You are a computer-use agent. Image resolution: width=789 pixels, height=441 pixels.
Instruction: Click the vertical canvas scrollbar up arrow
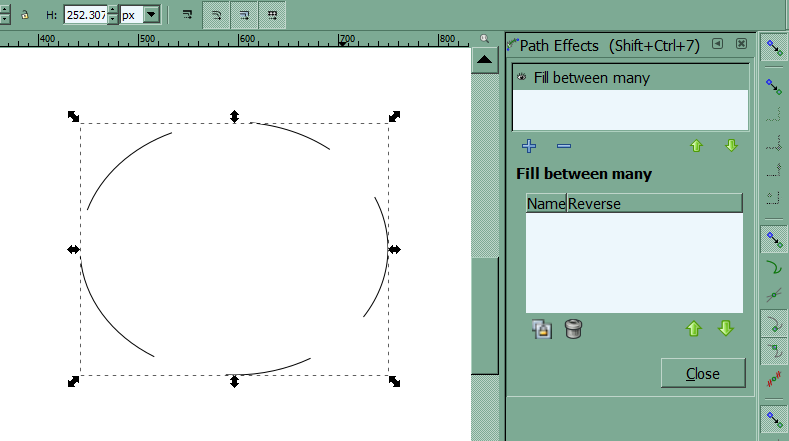(485, 61)
